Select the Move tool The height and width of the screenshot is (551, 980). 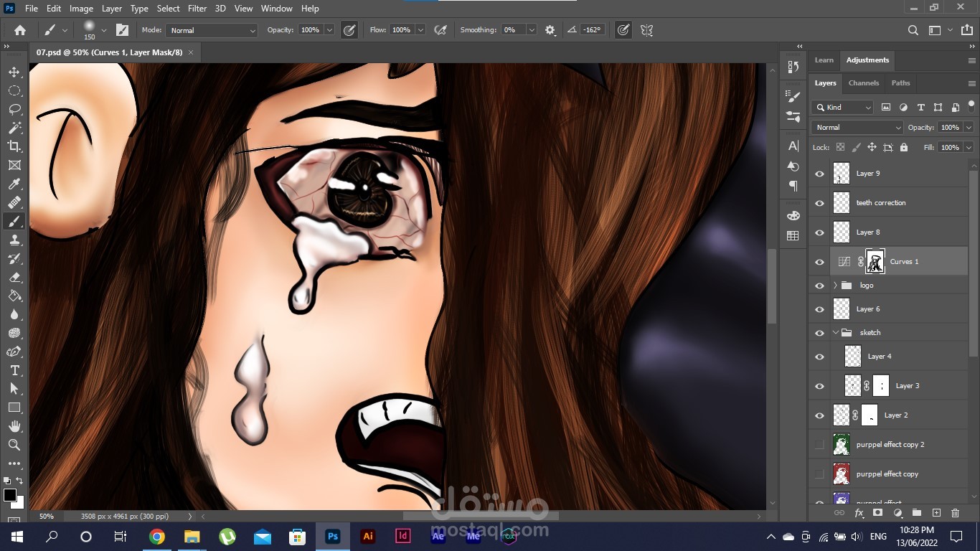[x=14, y=72]
